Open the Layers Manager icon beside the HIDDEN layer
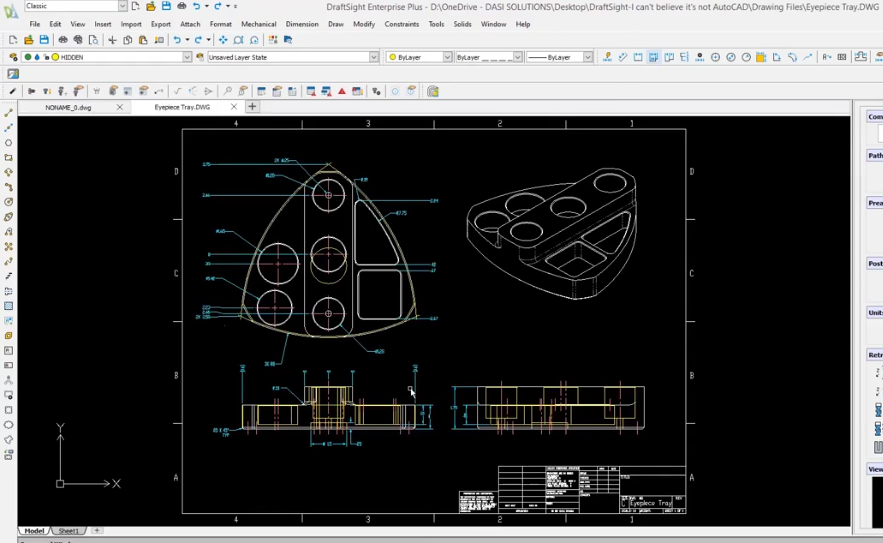 point(14,57)
